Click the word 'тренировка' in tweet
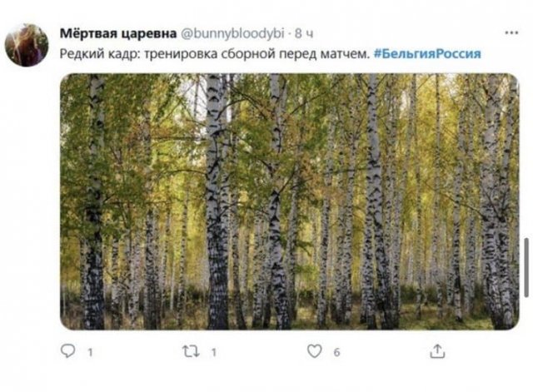This screenshot has width=533, height=392. 181,54
